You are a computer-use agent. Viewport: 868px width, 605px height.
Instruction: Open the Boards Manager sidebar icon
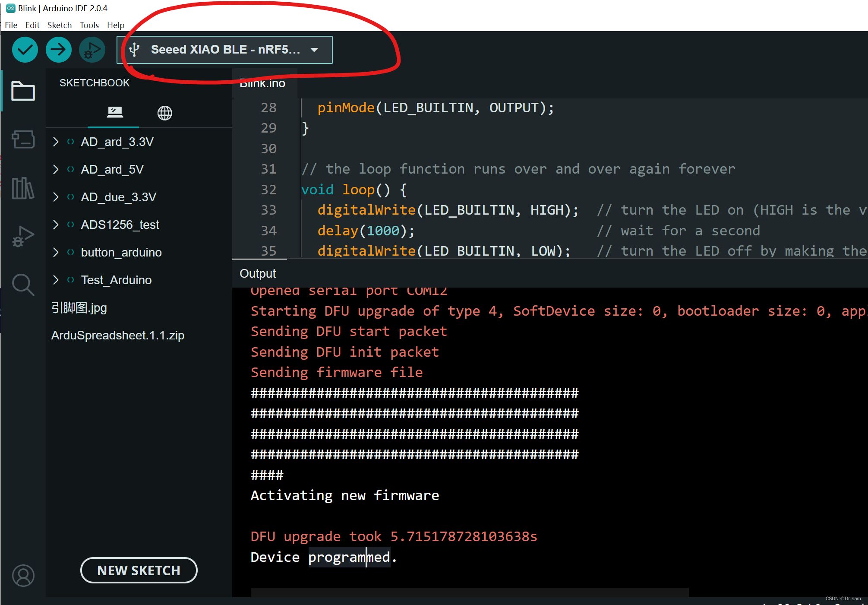pyautogui.click(x=23, y=139)
